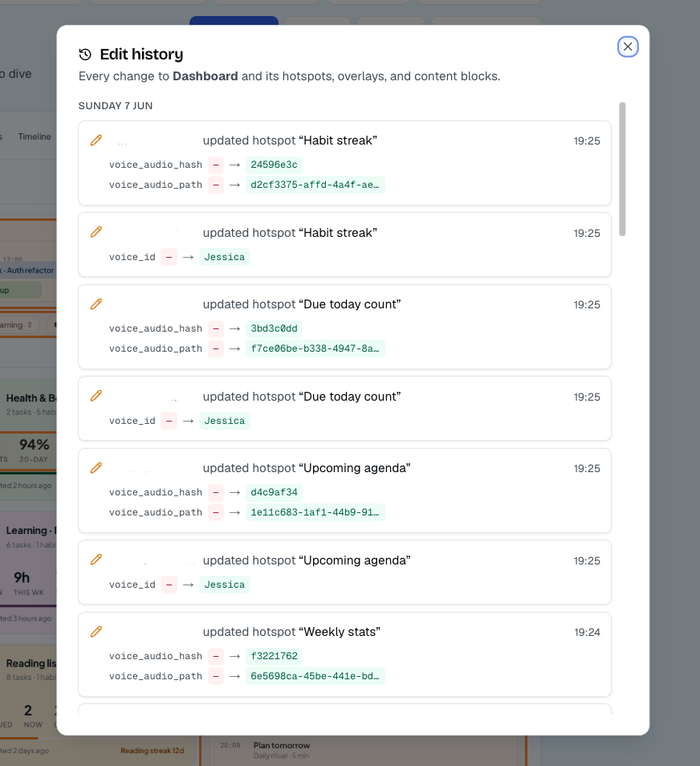Select hash value f3221762
Screen dimensions: 700x766
[274, 655]
